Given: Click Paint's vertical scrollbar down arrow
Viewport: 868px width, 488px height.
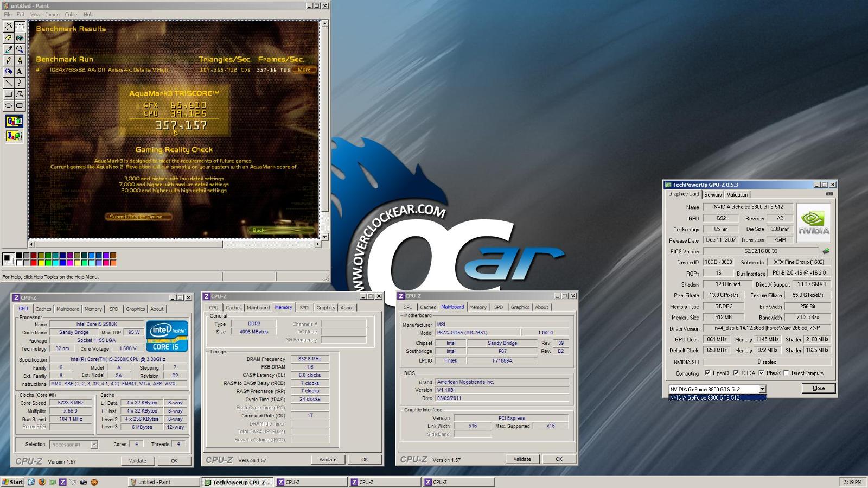Looking at the screenshot, I should 325,237.
